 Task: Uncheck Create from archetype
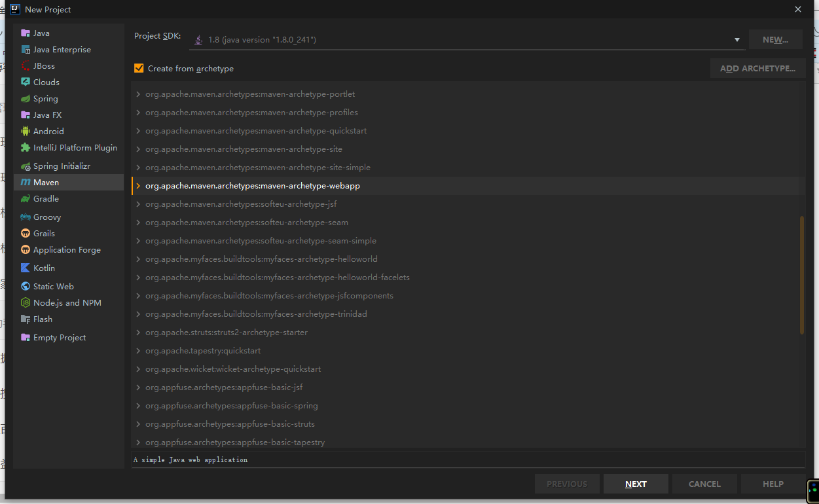(139, 68)
